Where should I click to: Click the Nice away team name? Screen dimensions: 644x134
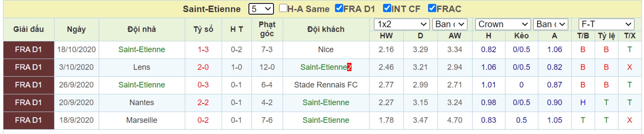tap(326, 49)
